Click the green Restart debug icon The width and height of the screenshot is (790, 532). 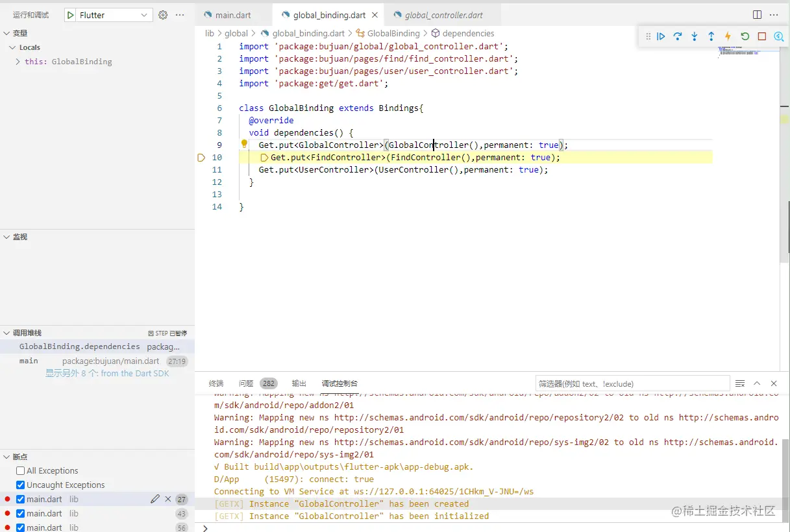[745, 37]
